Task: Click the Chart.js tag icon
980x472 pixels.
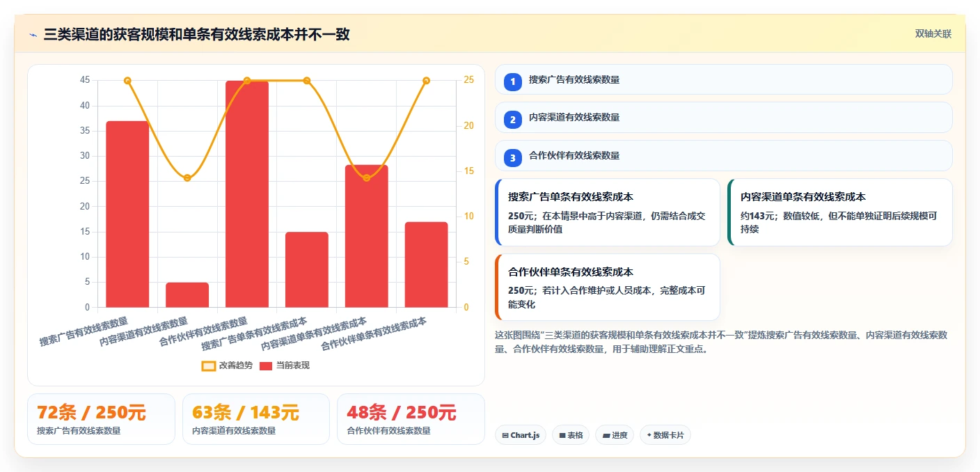Action: tap(505, 435)
